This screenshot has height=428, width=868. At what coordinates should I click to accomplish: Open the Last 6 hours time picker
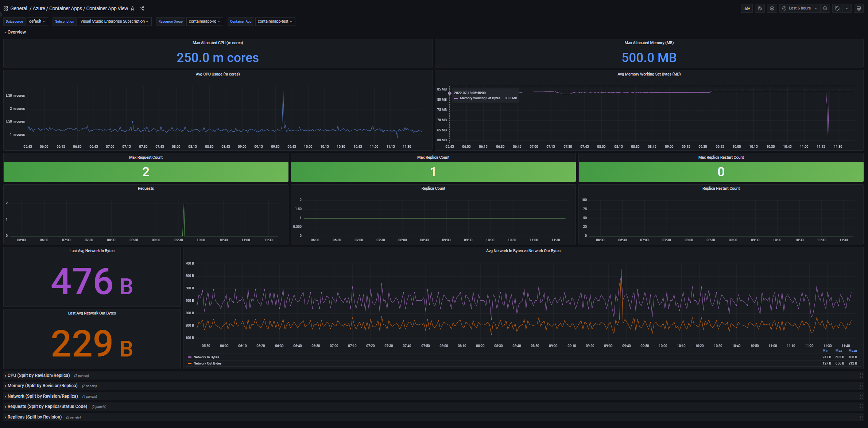pyautogui.click(x=799, y=8)
